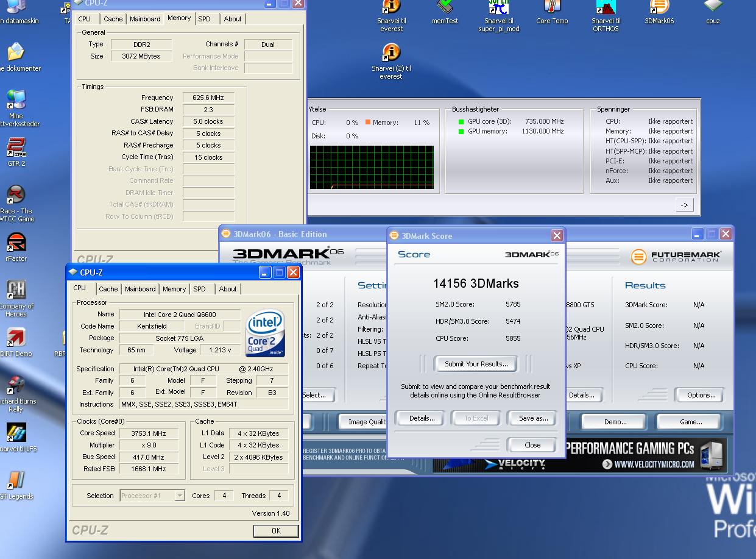Launch the super_pi_mod shortcut icon
Viewport: 756px width, 559px height.
coord(499,7)
